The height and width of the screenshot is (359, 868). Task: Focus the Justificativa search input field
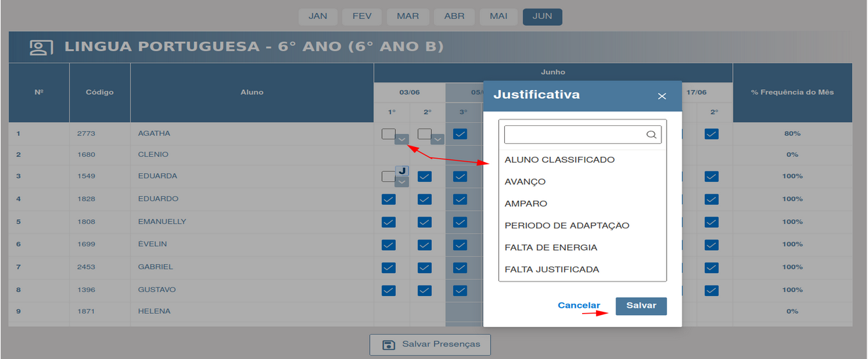coord(582,135)
